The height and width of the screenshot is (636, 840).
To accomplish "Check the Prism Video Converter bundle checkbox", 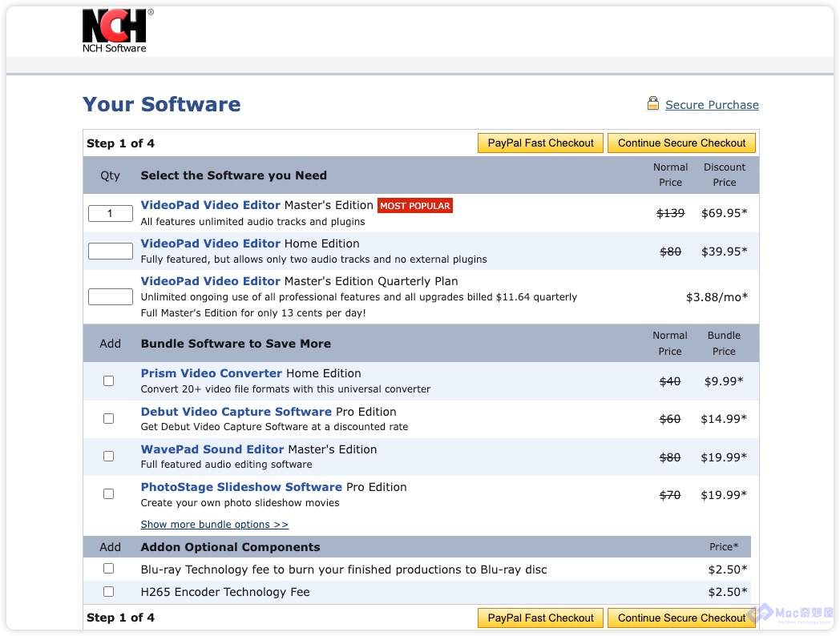I will coord(109,380).
